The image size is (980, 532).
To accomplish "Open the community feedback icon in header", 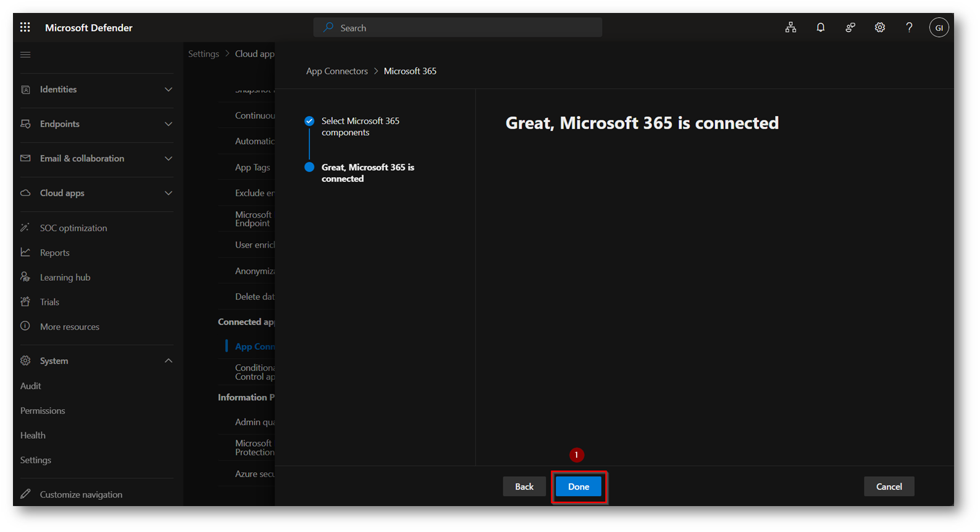I will coord(850,27).
